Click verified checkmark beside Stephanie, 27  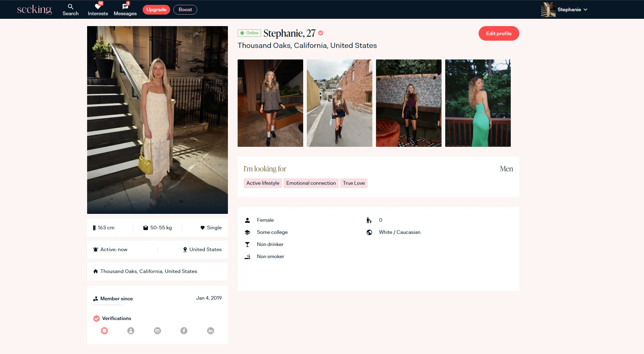point(321,33)
